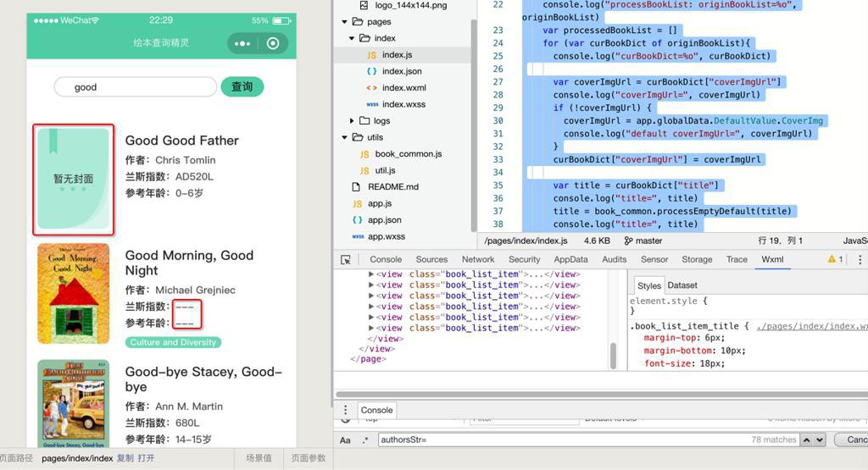Expand the logs folder

353,121
